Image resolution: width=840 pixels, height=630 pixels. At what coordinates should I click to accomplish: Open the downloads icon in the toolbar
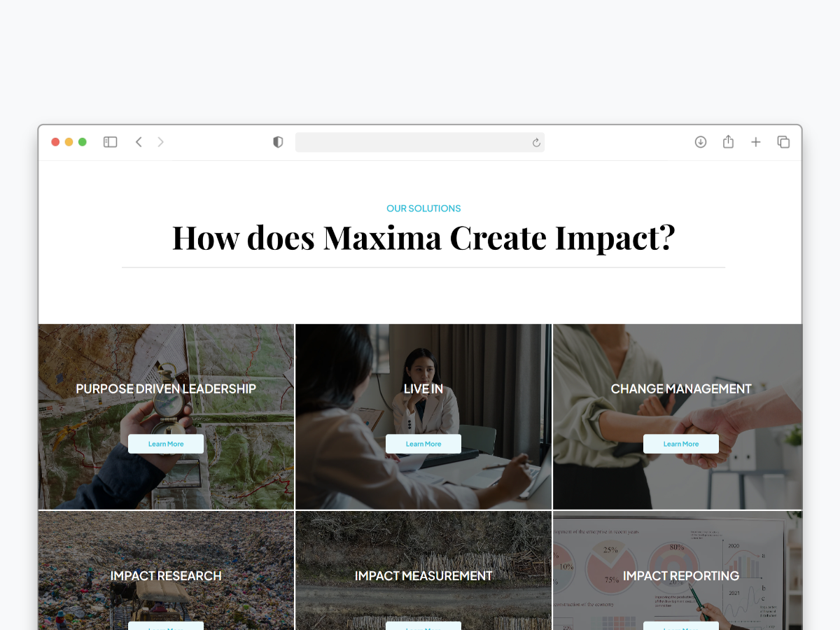[x=701, y=142]
